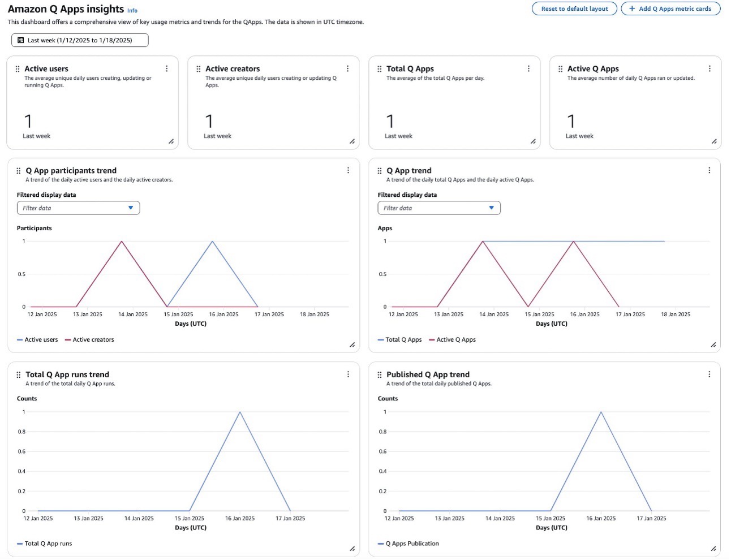Open Total Q App runs trend options menu
This screenshot has width=731, height=560.
(x=348, y=374)
